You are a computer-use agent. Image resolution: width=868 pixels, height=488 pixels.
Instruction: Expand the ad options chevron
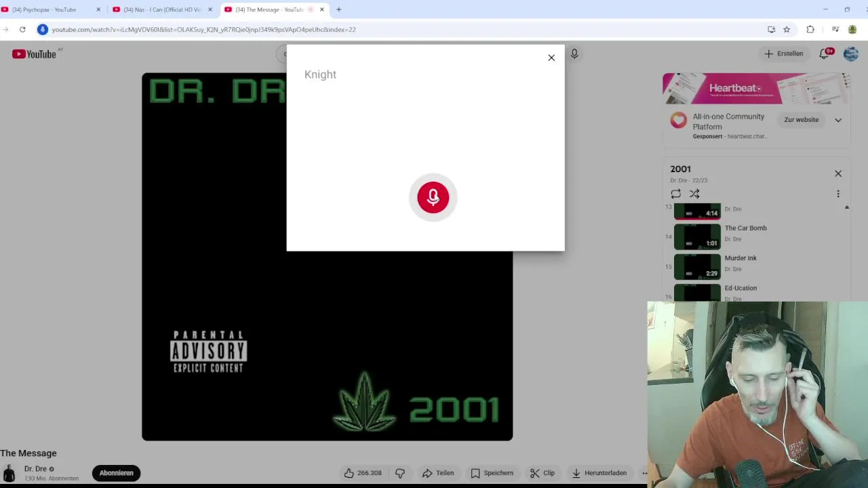pos(838,120)
